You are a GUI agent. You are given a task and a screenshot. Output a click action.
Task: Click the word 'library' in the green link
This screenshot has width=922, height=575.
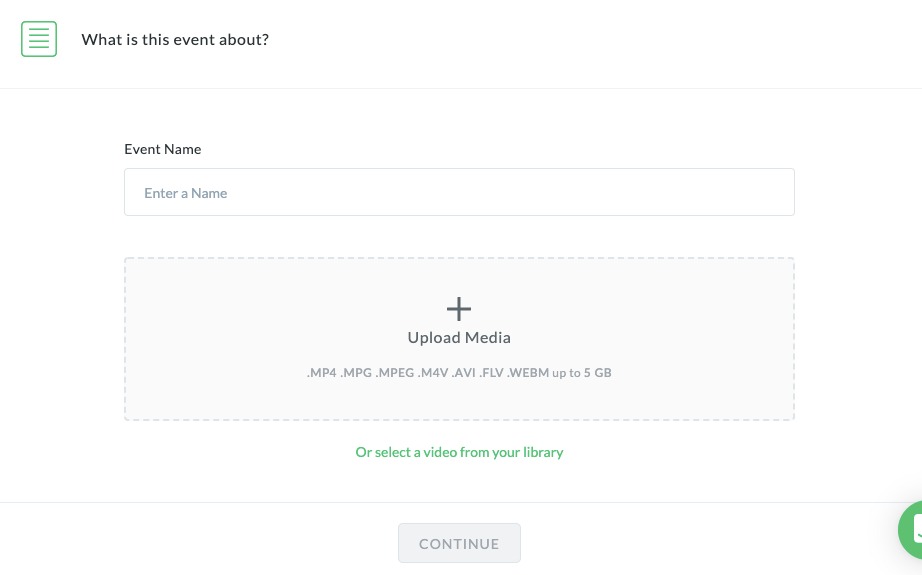click(543, 452)
